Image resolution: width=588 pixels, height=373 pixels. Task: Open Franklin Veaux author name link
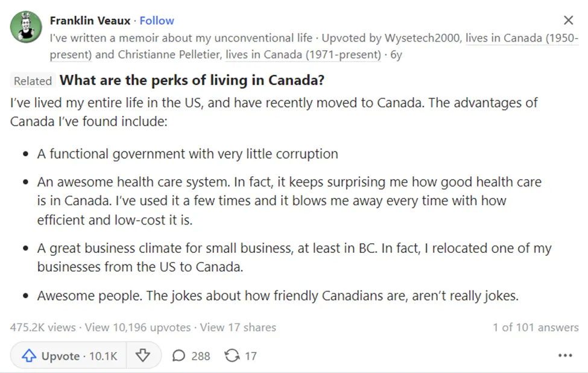90,21
